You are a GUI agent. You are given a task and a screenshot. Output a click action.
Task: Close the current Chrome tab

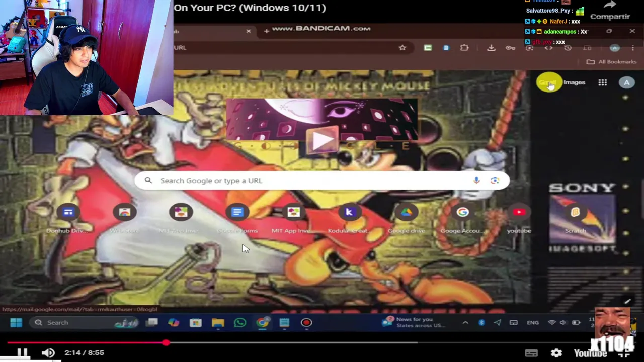(248, 31)
